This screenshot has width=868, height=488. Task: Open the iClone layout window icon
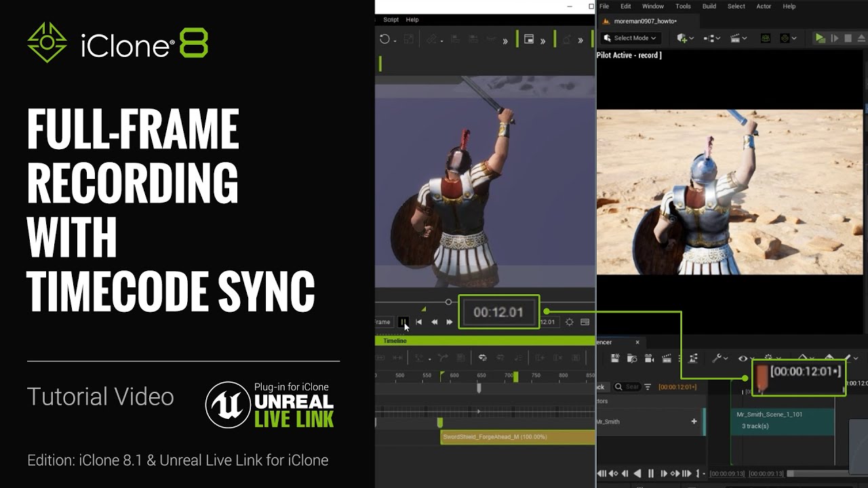(529, 39)
